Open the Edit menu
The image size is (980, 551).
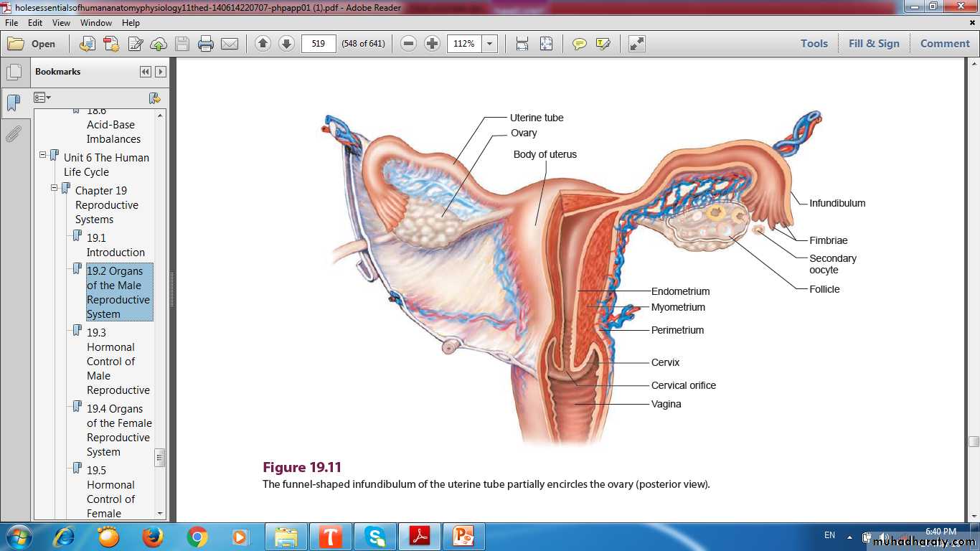[x=35, y=23]
